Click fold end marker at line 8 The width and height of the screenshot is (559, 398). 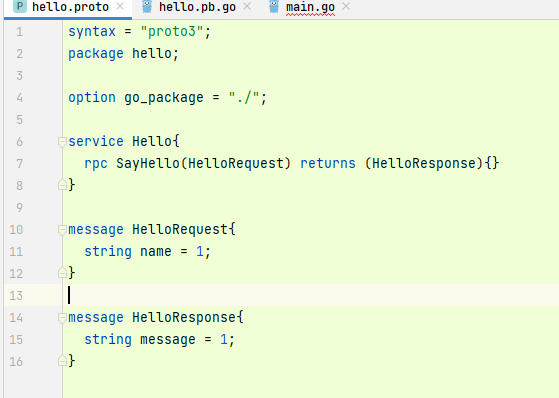pyautogui.click(x=62, y=185)
